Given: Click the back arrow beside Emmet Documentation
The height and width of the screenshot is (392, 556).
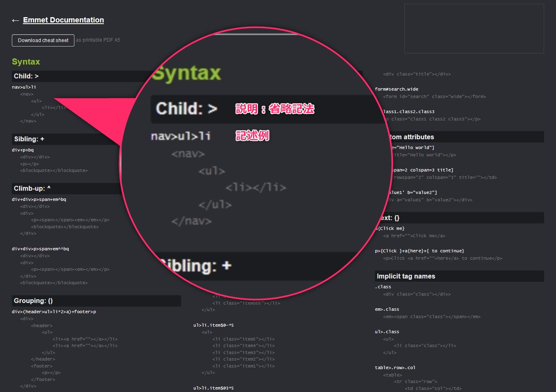Looking at the screenshot, I should pyautogui.click(x=16, y=20).
